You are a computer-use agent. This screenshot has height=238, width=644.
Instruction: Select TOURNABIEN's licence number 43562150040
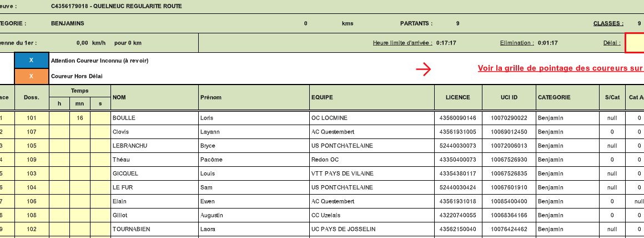[458, 229]
